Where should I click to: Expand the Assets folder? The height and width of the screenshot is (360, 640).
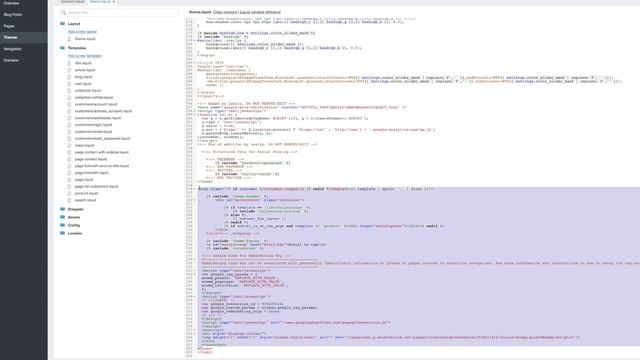[74, 218]
